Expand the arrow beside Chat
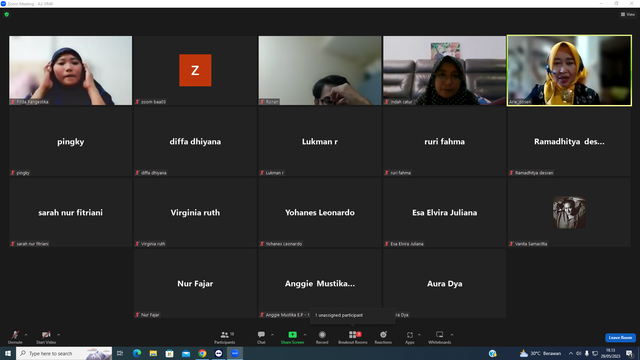The height and width of the screenshot is (360, 640). (x=272, y=335)
